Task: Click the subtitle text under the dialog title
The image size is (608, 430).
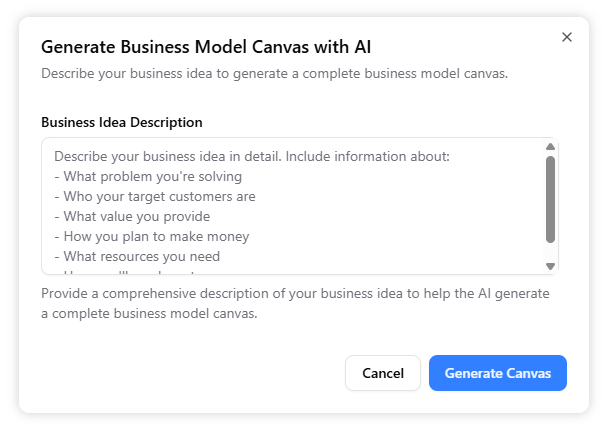Action: pos(274,73)
